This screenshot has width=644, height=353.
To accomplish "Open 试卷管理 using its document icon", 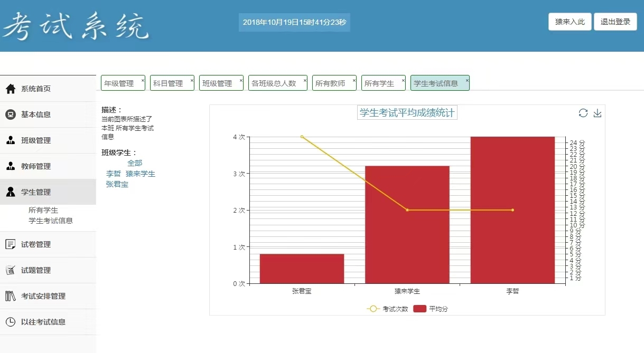I will (x=12, y=244).
